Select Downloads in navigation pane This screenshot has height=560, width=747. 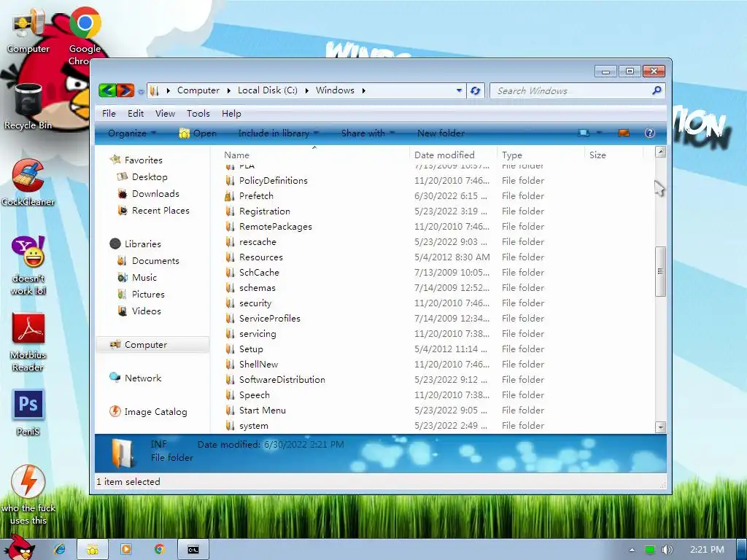click(x=155, y=194)
